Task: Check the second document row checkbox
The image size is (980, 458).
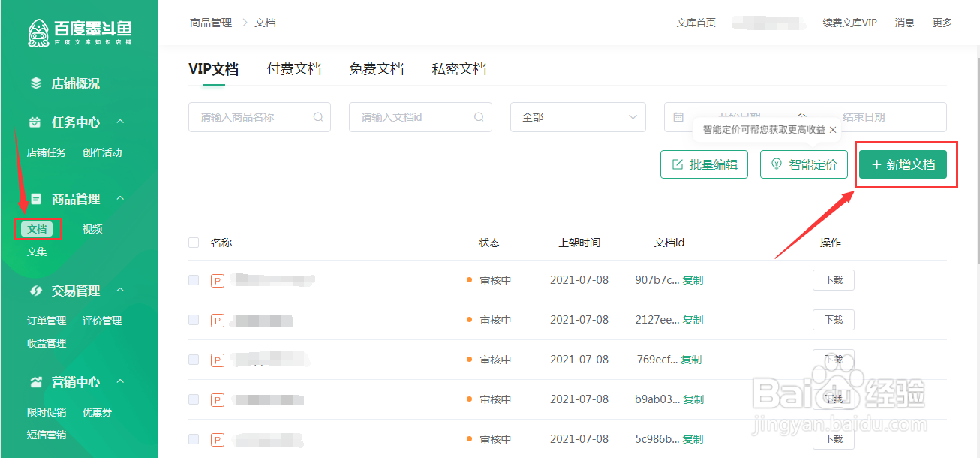Action: pyautogui.click(x=193, y=319)
